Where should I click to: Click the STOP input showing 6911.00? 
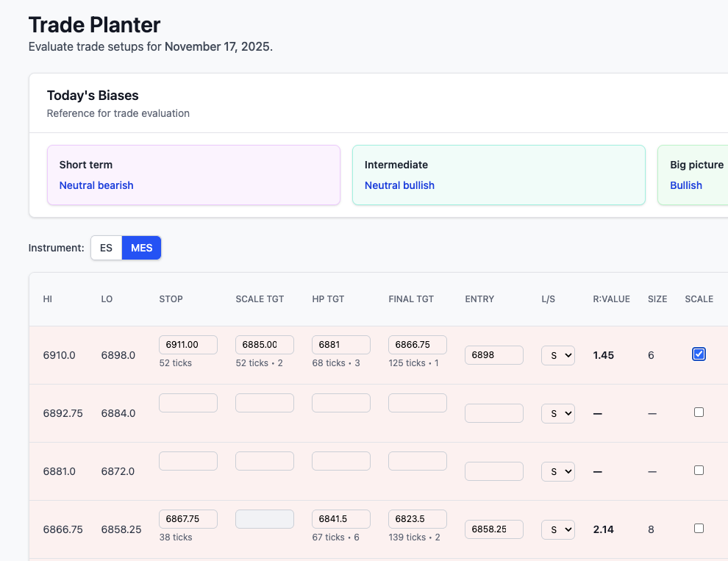188,344
